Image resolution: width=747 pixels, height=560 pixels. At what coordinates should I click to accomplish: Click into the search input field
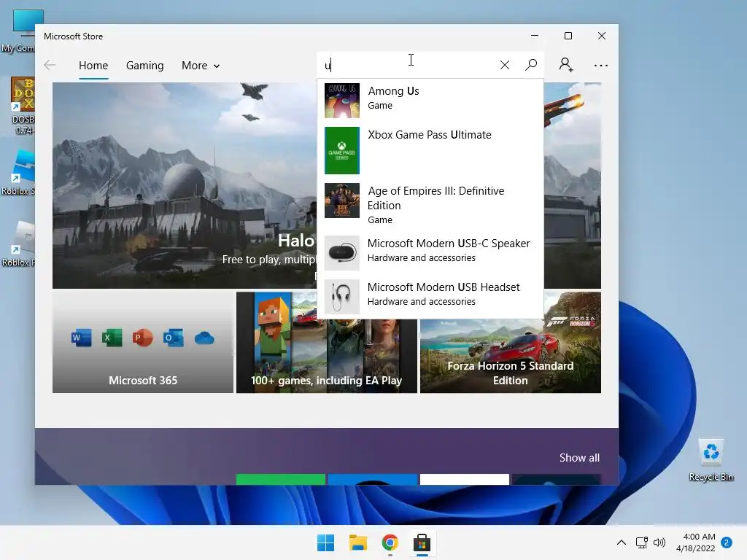[410, 65]
